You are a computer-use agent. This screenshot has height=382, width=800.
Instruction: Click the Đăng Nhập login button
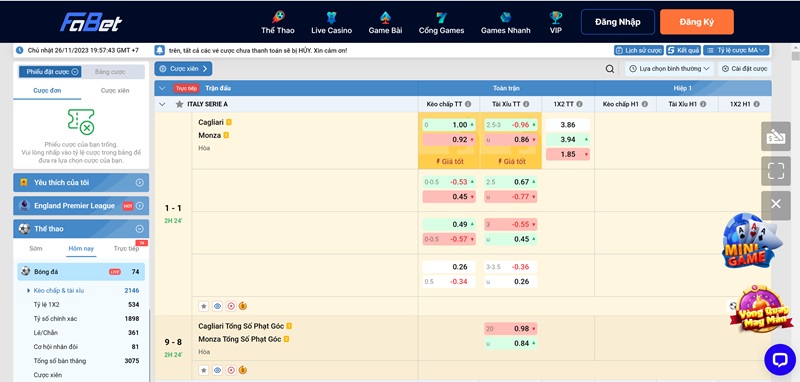click(x=617, y=22)
